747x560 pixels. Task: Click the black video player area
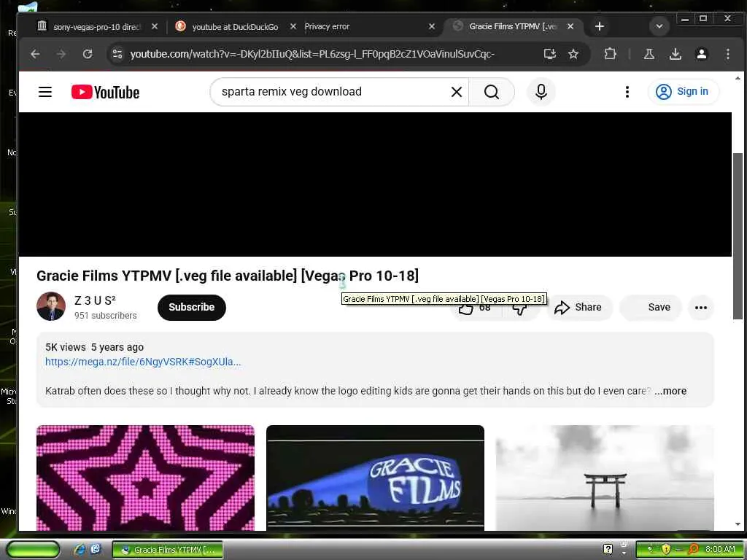[375, 184]
